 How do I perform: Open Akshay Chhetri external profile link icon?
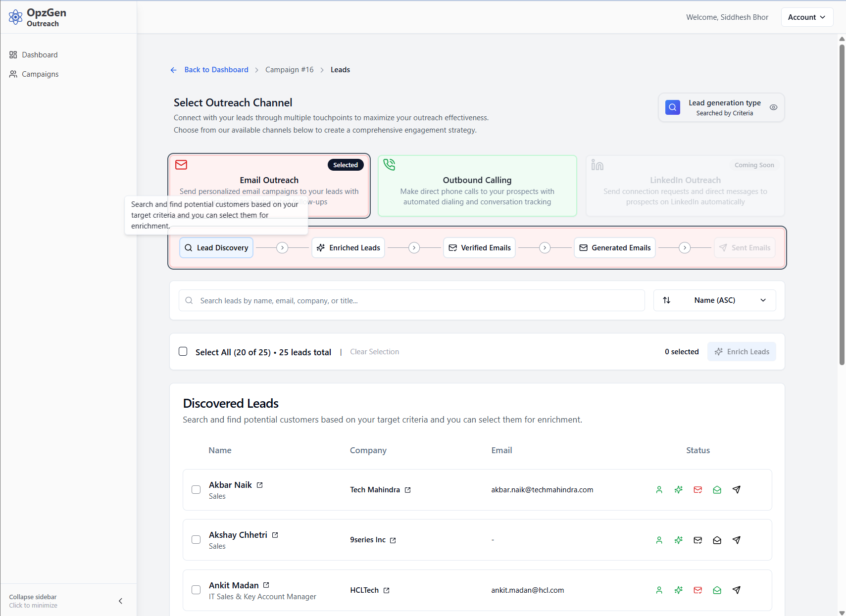point(275,535)
